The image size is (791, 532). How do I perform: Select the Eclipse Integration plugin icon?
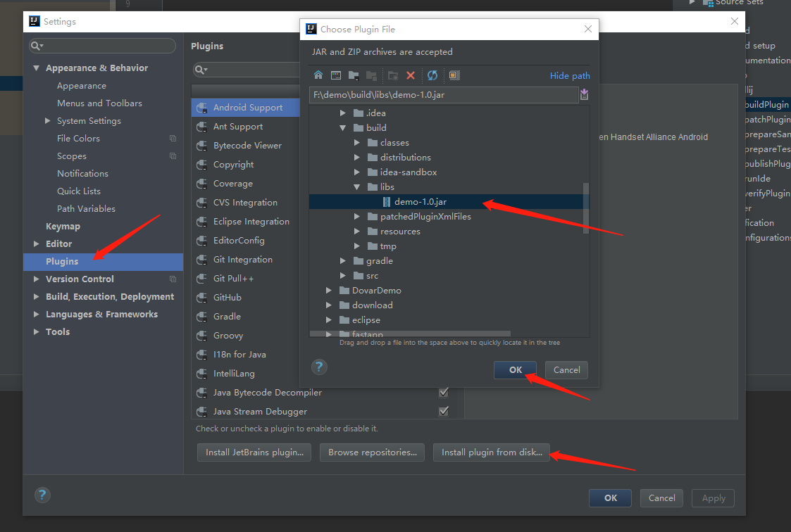coord(201,222)
